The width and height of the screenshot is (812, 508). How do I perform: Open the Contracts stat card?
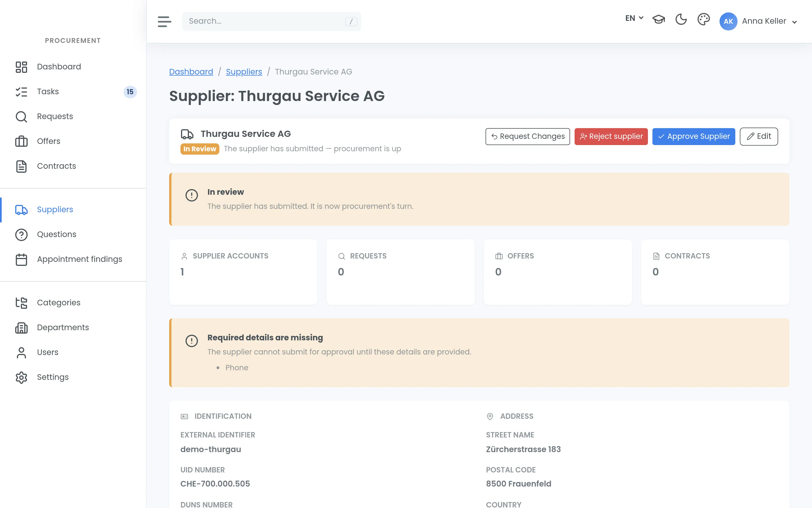pos(715,272)
